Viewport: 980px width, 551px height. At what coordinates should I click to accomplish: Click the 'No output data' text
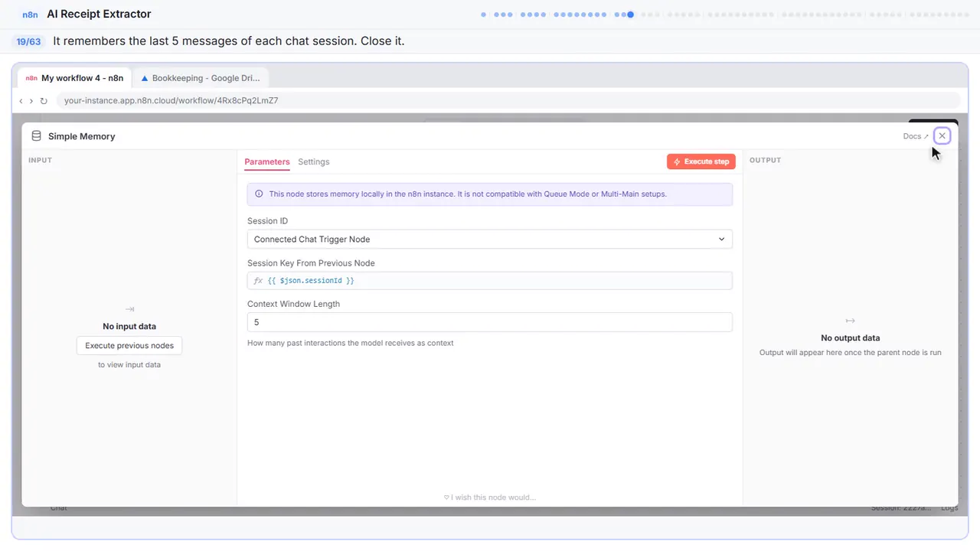pos(850,337)
